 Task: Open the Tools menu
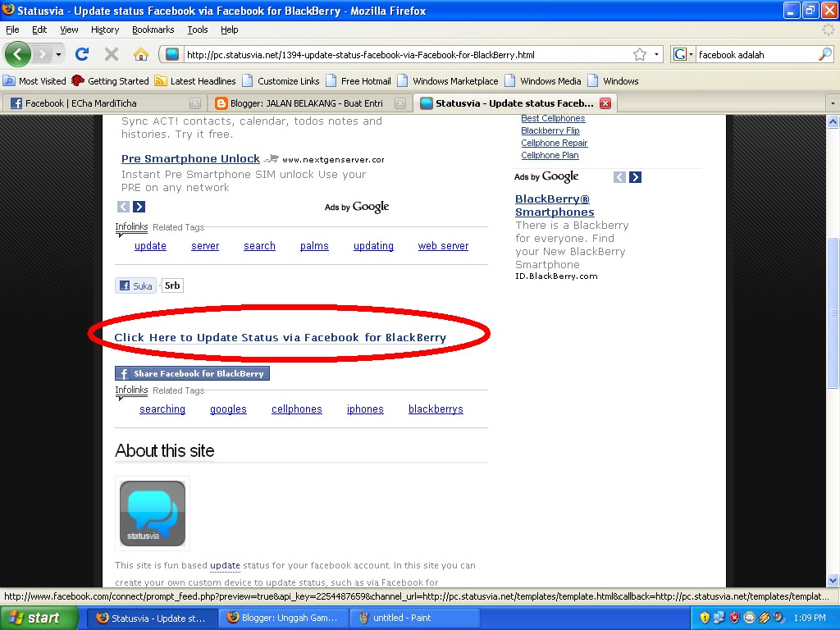197,30
